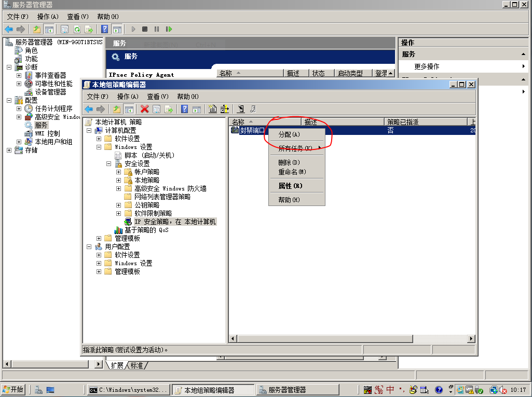Collapse 计算机配置 tree node

click(89, 130)
